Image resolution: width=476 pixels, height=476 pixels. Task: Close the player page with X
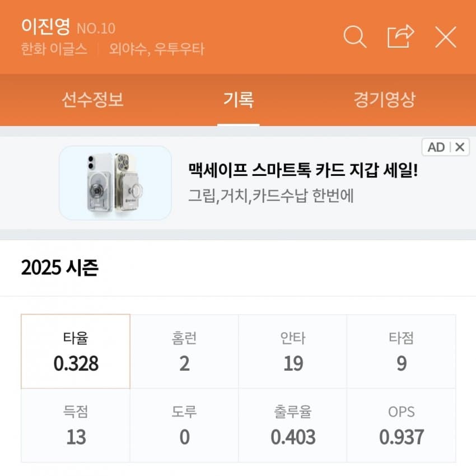click(446, 37)
